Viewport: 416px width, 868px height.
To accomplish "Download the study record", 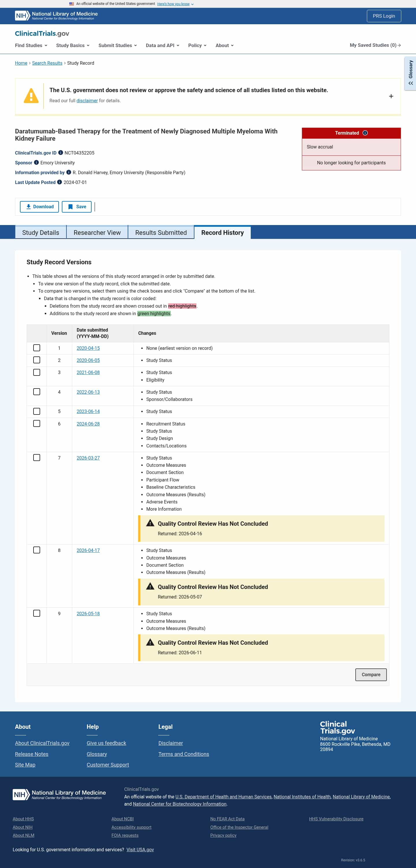I will pos(40,207).
